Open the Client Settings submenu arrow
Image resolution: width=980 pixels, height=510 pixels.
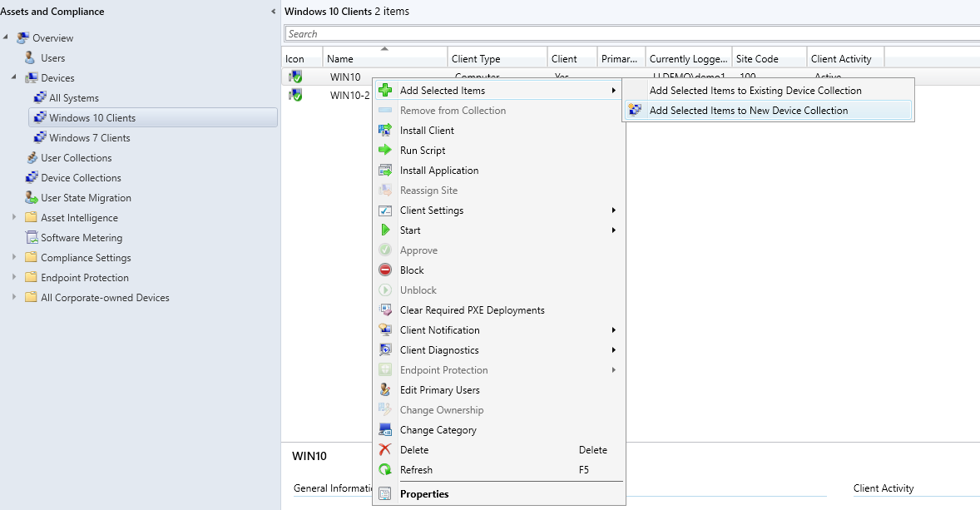[x=614, y=210]
